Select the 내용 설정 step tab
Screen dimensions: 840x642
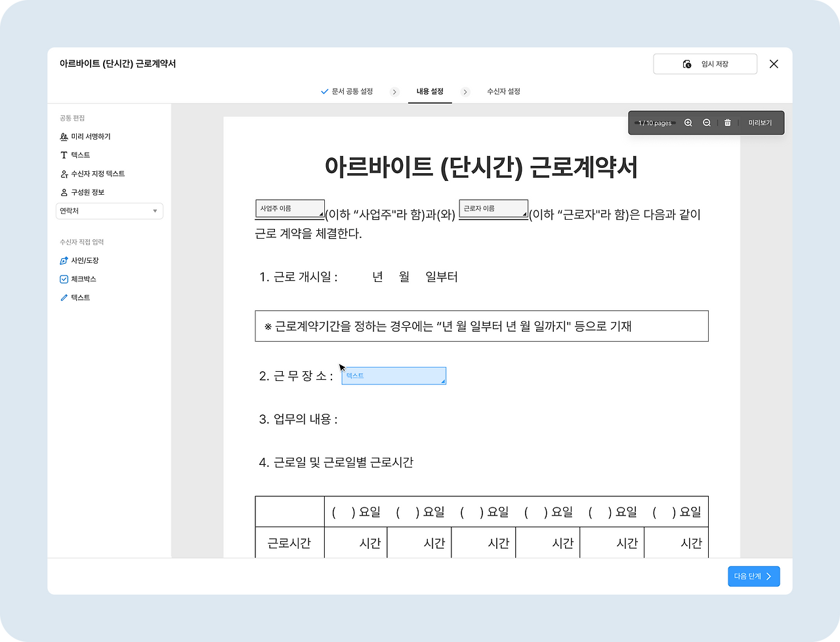430,92
